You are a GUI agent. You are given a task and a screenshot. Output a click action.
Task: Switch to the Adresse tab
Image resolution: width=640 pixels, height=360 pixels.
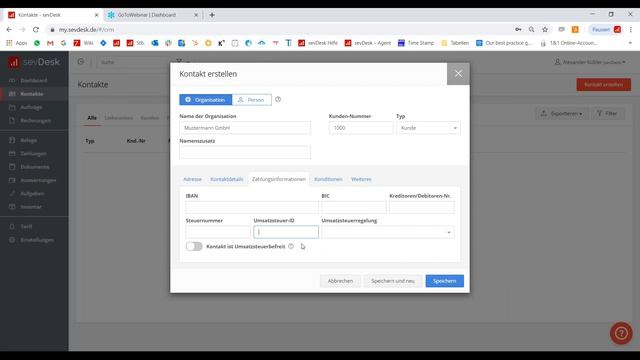pos(192,179)
